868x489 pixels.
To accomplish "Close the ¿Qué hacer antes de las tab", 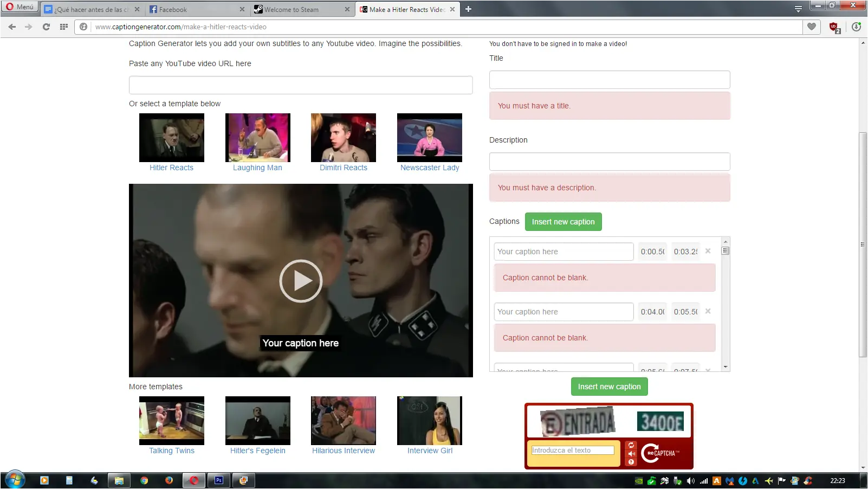I will coord(137,9).
